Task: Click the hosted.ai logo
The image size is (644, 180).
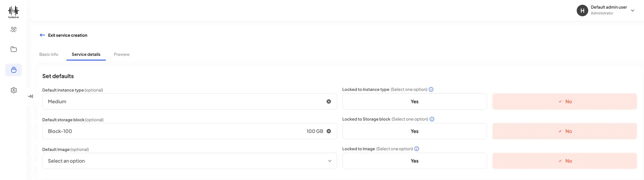Action: tap(13, 12)
